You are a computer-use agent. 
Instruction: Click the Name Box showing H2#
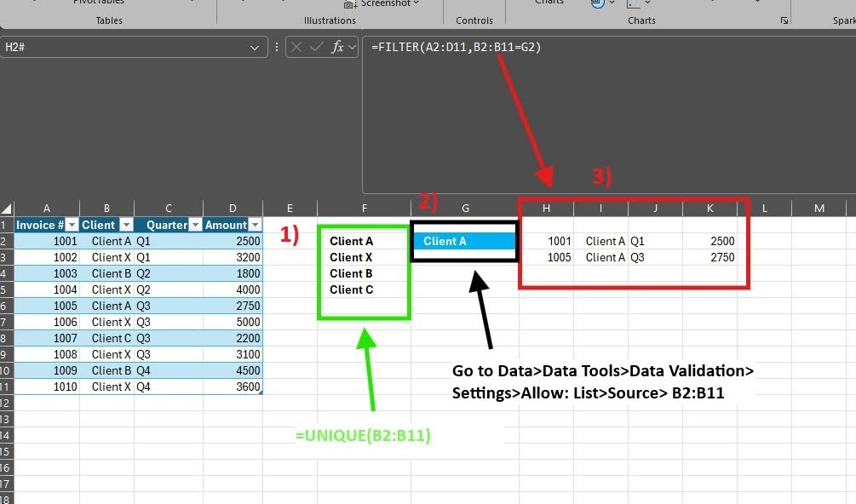click(128, 48)
